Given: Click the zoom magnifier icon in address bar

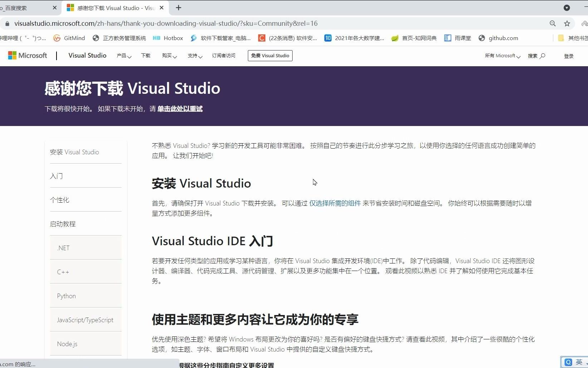Looking at the screenshot, I should tap(553, 24).
